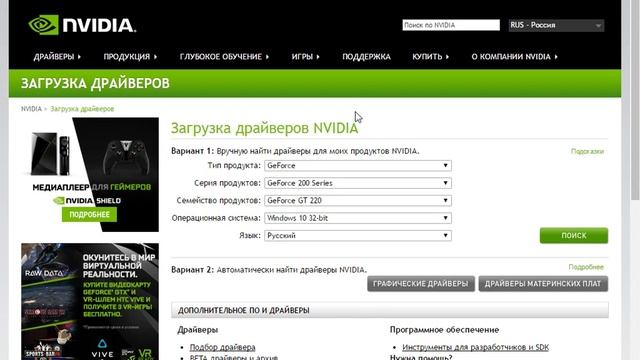Open the ИГРЫ menu

coord(305,57)
